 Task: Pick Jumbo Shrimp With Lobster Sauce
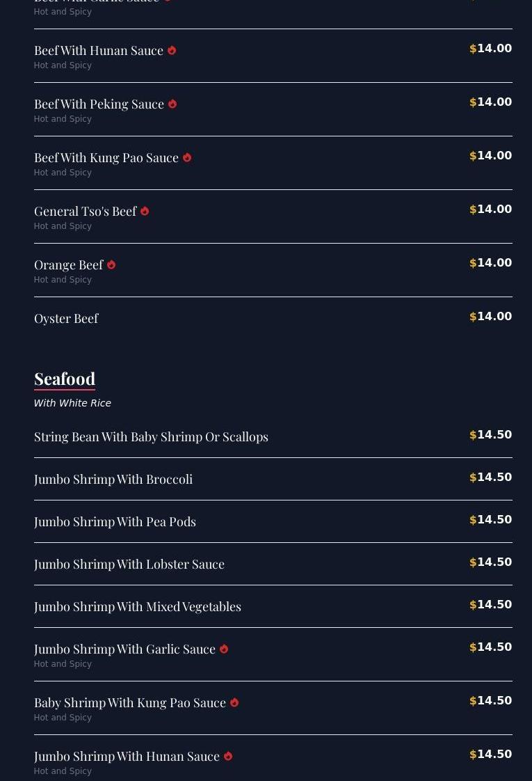coord(129,564)
